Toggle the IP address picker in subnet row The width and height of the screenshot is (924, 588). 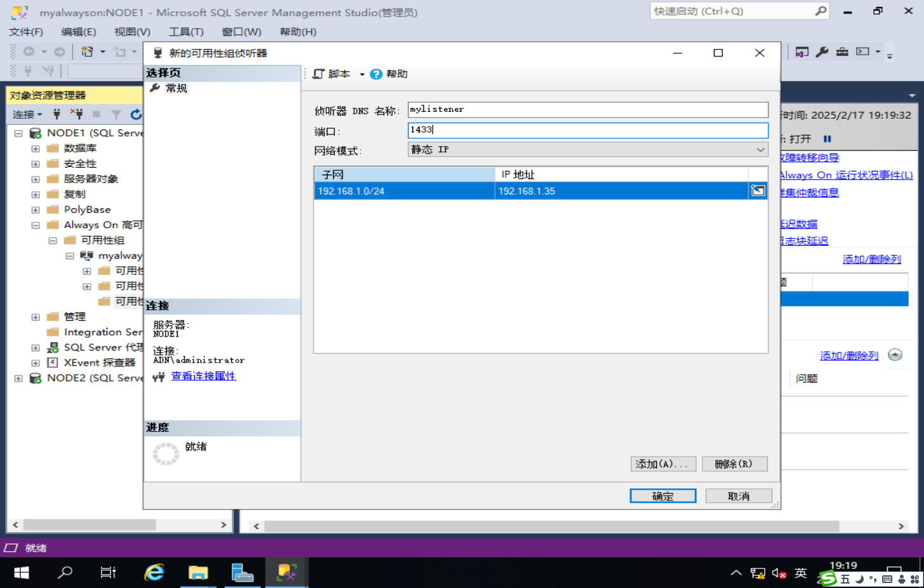click(x=758, y=190)
